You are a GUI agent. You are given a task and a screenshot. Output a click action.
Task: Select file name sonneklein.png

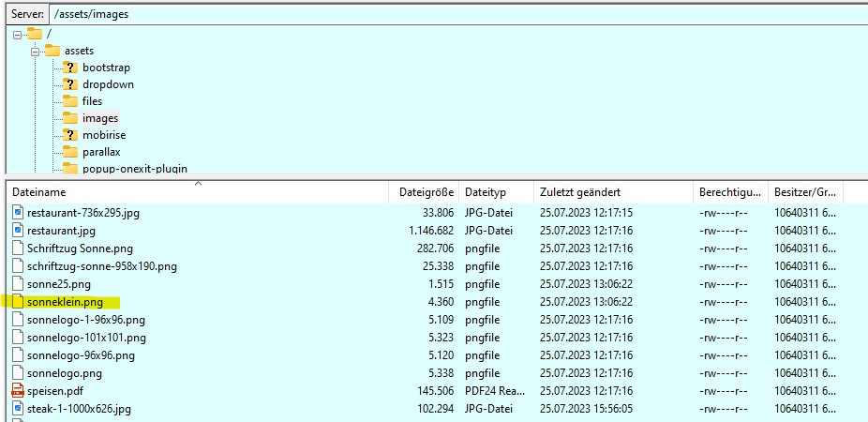click(65, 302)
